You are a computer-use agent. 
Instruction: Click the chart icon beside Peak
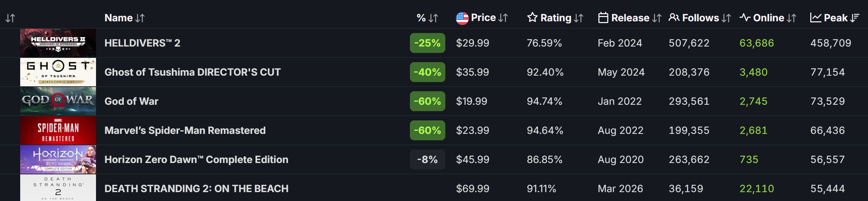pyautogui.click(x=816, y=18)
